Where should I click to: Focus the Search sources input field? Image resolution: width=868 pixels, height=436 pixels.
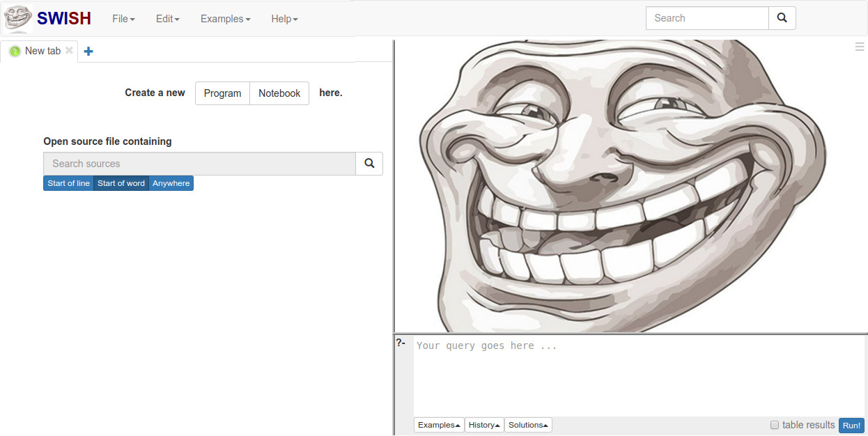click(x=199, y=164)
